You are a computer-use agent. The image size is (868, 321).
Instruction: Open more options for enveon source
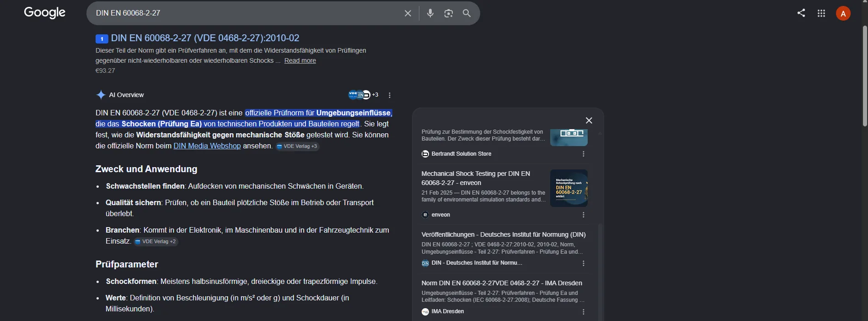click(584, 215)
